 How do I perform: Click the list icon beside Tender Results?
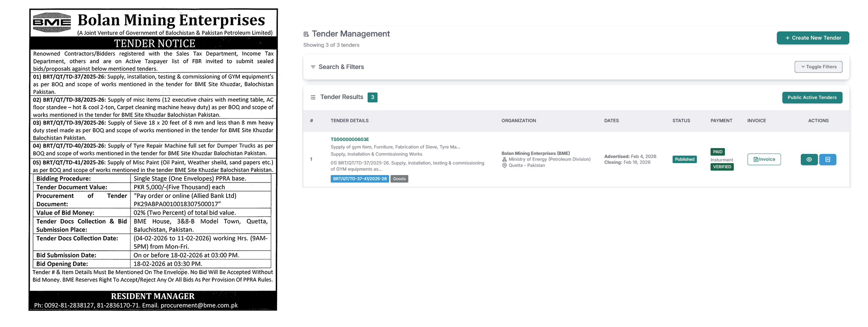tap(313, 97)
